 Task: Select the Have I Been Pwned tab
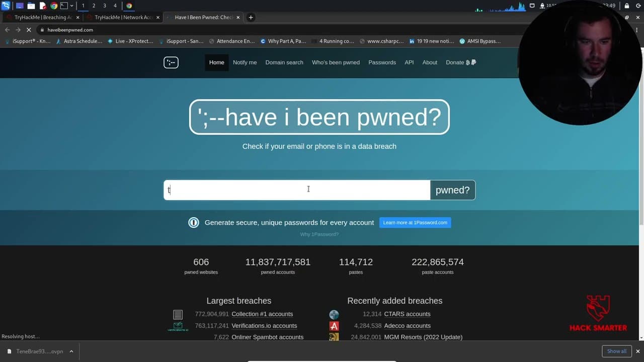pyautogui.click(x=204, y=17)
